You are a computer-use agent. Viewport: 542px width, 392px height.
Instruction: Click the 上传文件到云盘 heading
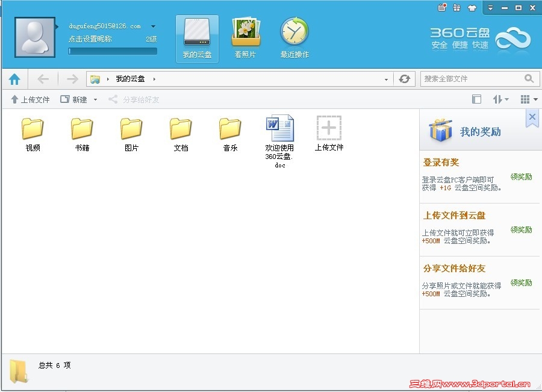pyautogui.click(x=454, y=216)
